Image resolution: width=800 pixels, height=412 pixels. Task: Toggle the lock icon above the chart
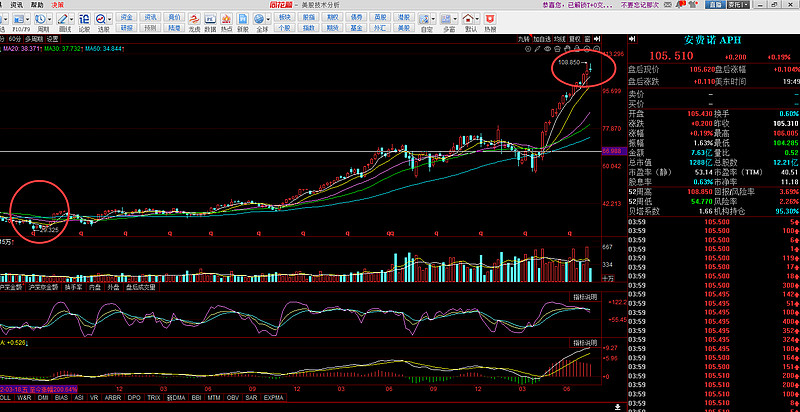click(x=577, y=49)
